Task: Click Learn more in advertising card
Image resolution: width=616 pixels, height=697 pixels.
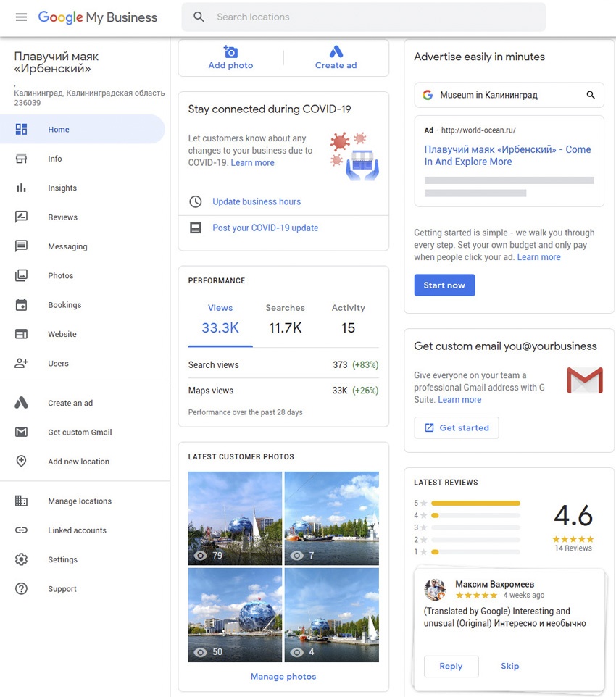Action: (x=538, y=257)
